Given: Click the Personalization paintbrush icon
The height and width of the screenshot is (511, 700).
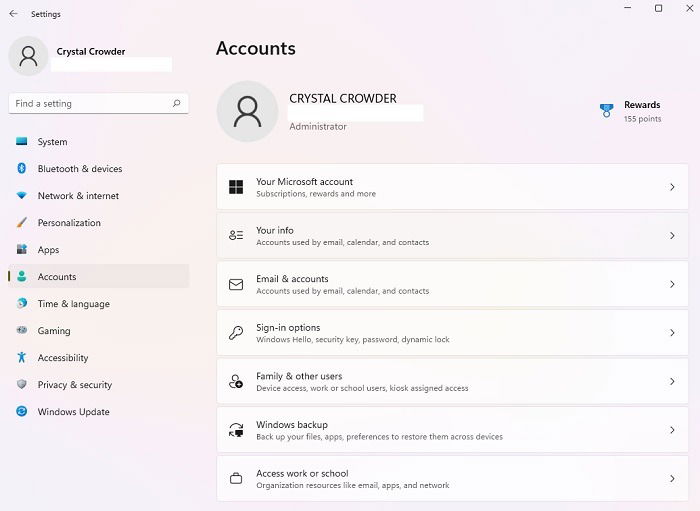Looking at the screenshot, I should tap(21, 222).
